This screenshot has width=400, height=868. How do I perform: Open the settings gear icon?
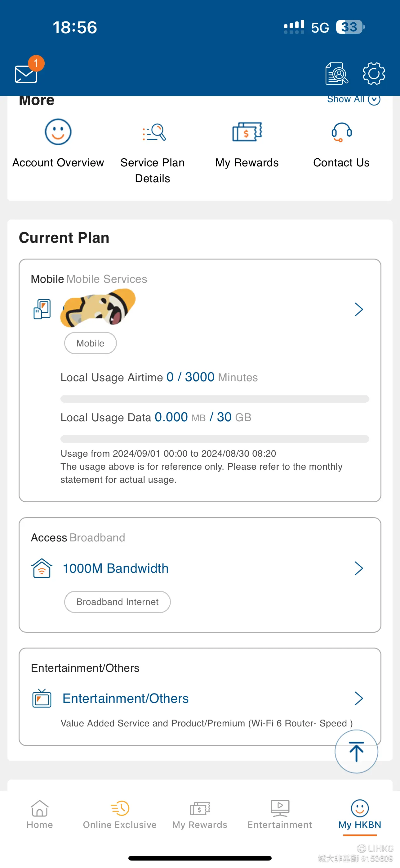tap(374, 74)
